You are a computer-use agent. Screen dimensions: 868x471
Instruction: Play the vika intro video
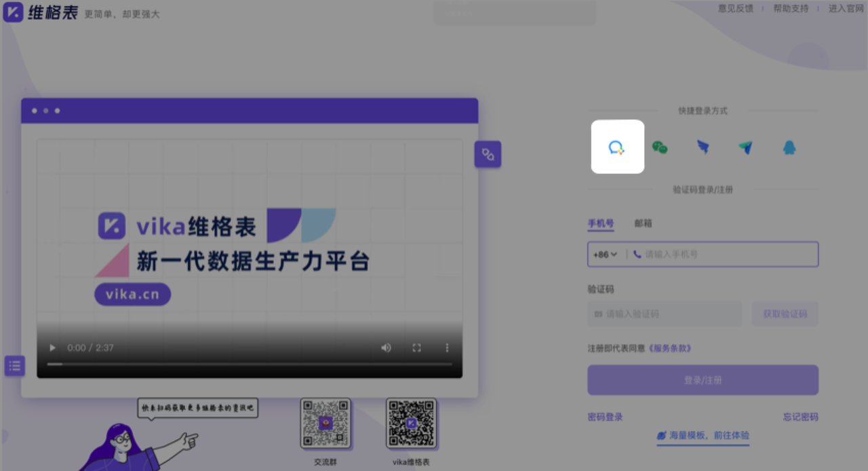coord(52,347)
